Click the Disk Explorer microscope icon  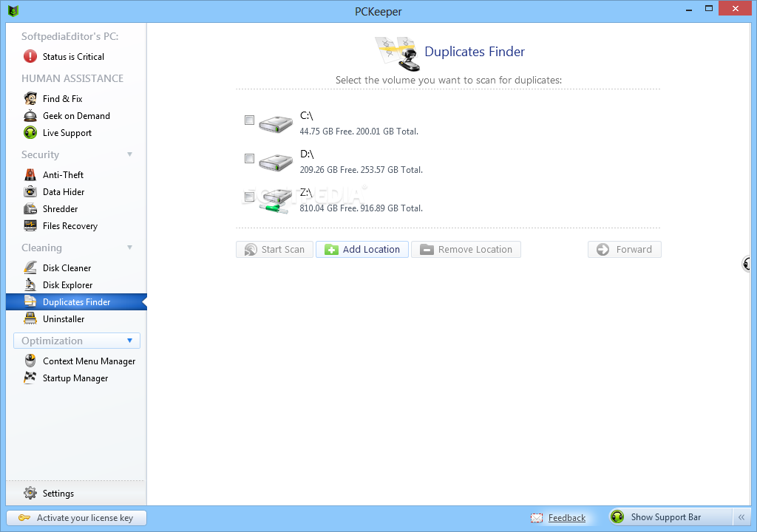[x=30, y=284]
